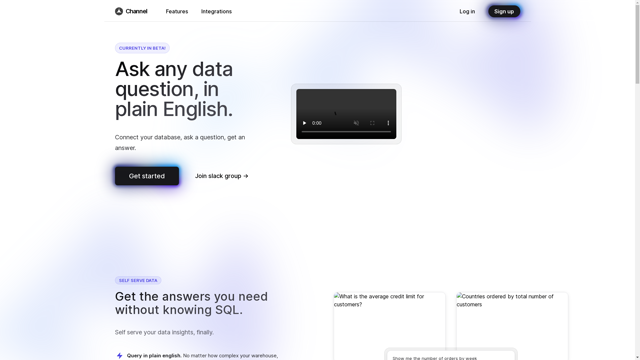Screen dimensions: 640x360
Task: Click the Countries ordered by customers card
Action: point(512,326)
